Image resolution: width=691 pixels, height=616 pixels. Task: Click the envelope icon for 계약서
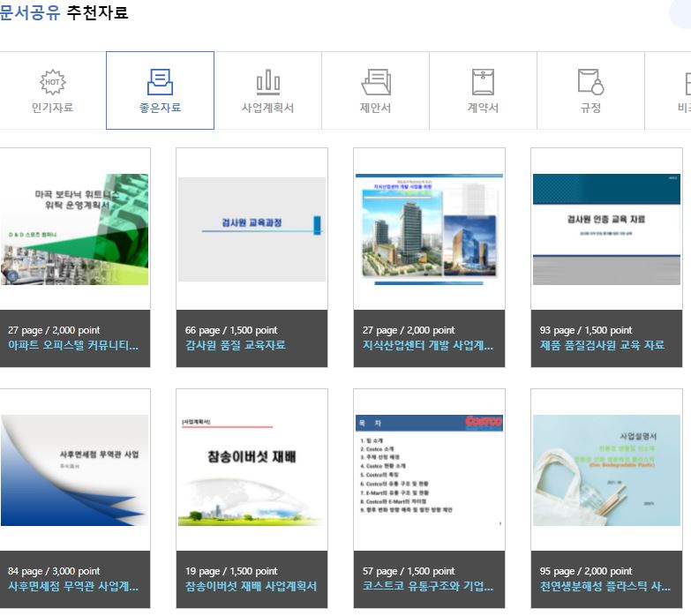tap(483, 82)
